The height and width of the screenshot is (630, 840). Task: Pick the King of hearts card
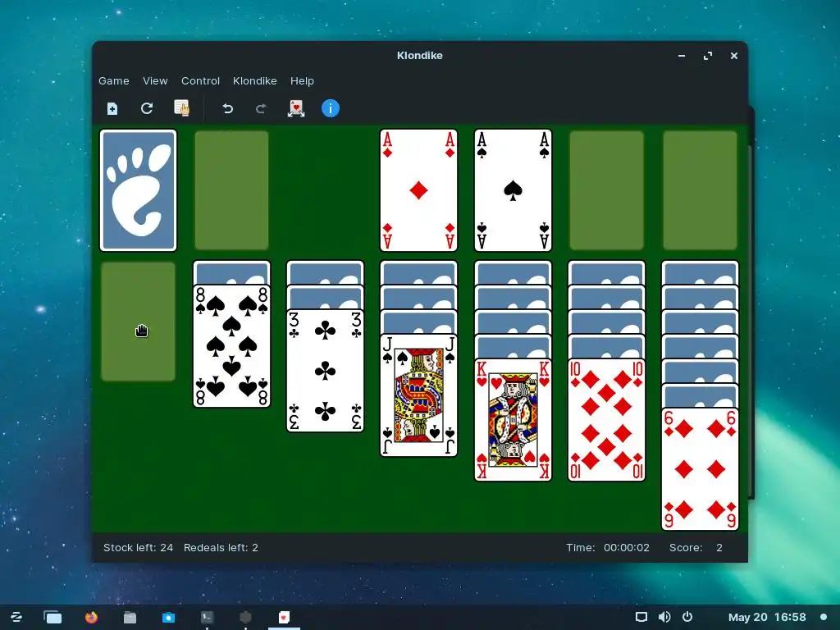point(513,420)
